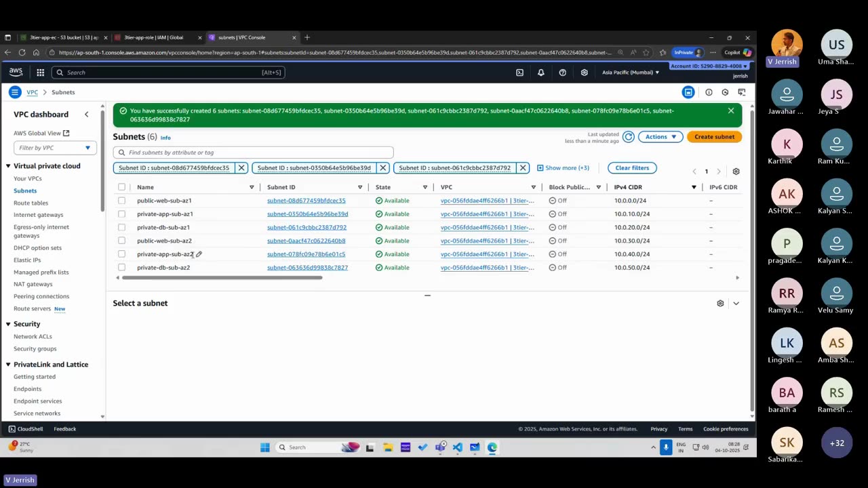Click the info circle icon in breadcrumb bar

click(x=709, y=92)
